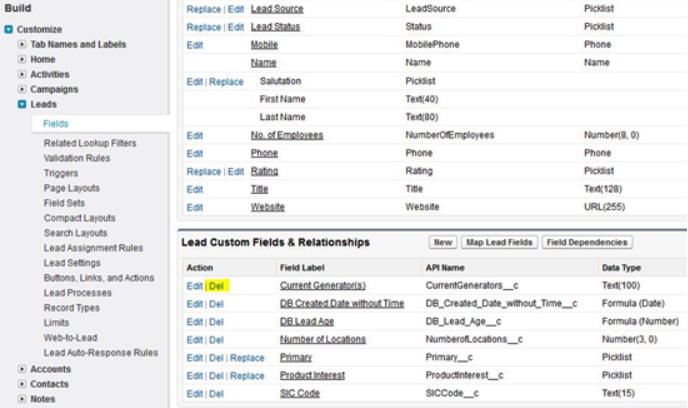The image size is (688, 408).
Task: Open Record Types
Action: coord(72,308)
